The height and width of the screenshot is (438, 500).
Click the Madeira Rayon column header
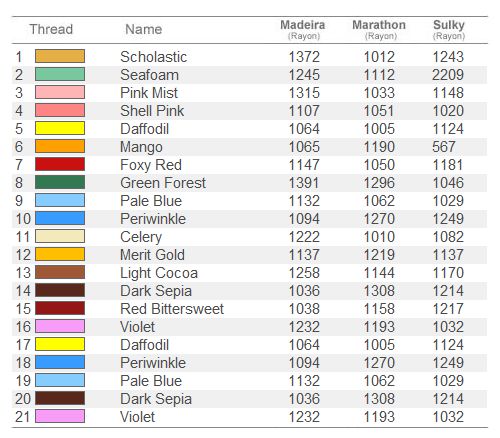303,29
